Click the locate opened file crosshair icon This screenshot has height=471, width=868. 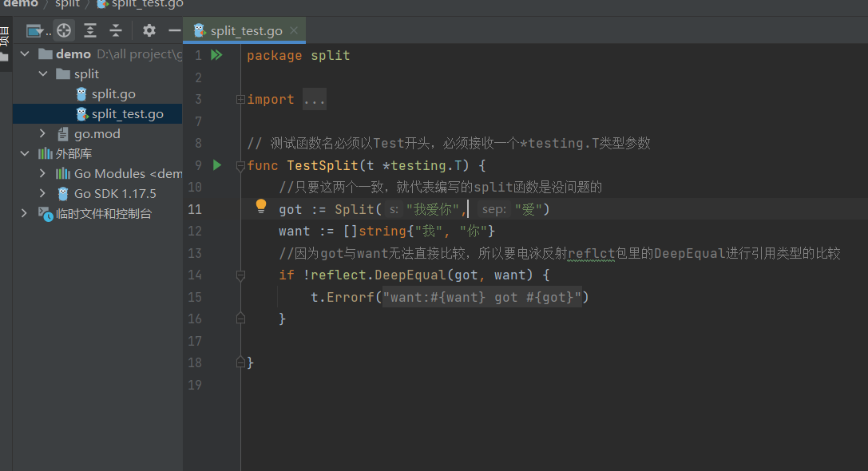pos(64,31)
